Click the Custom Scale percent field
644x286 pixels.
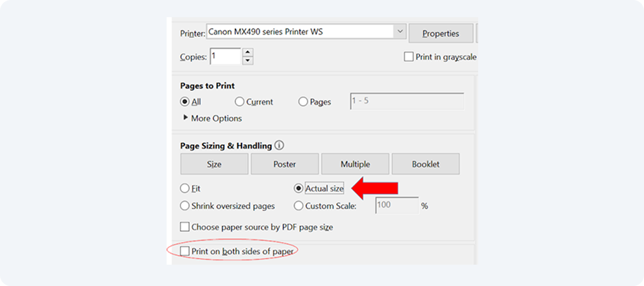[x=397, y=205]
